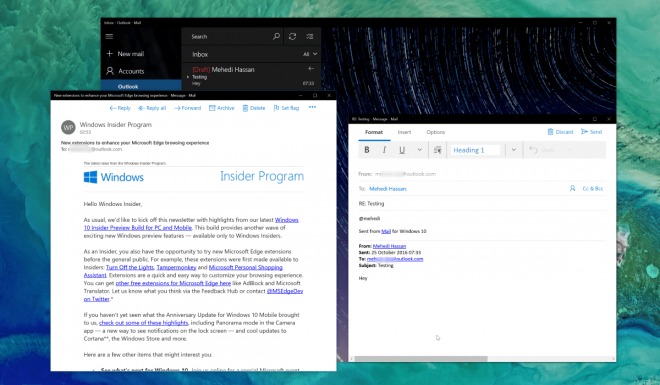
Task: Switch to the Options tab
Action: point(436,132)
